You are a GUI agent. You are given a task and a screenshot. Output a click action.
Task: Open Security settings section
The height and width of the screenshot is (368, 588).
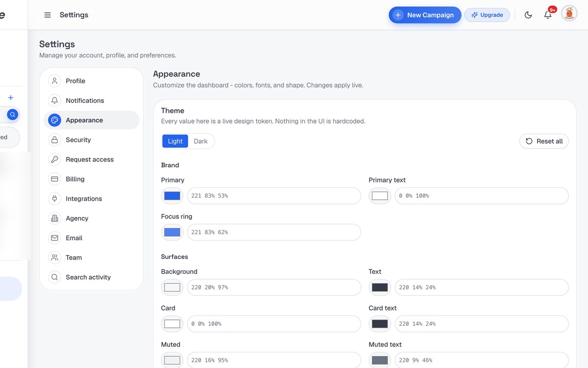pos(92,140)
